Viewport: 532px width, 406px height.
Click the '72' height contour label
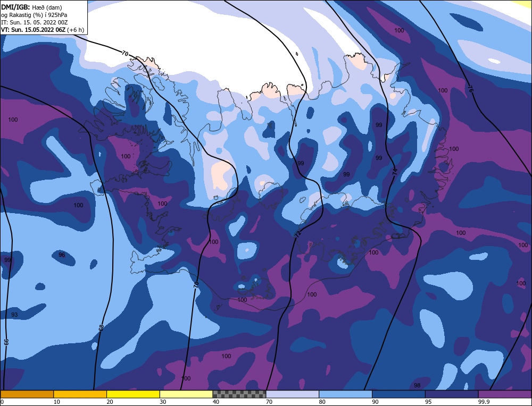[x=298, y=233]
